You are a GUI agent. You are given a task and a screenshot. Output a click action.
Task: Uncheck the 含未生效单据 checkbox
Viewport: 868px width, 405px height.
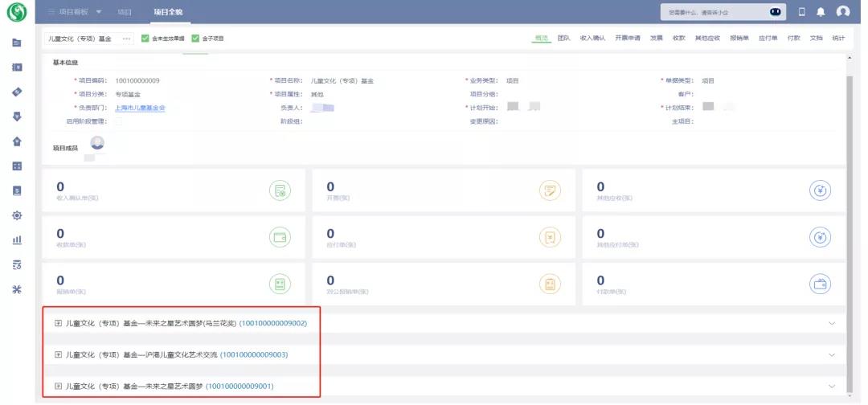tap(145, 38)
